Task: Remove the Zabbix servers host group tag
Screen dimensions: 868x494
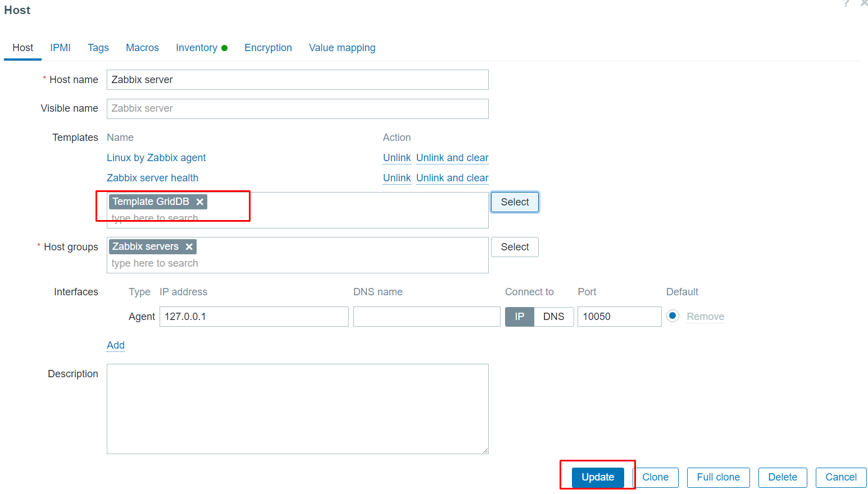Action: click(x=189, y=247)
